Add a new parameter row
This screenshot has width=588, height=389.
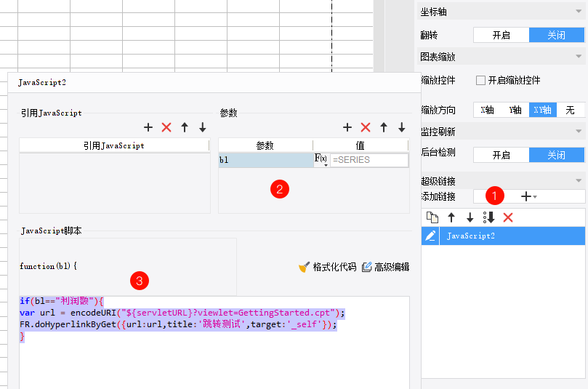click(347, 127)
